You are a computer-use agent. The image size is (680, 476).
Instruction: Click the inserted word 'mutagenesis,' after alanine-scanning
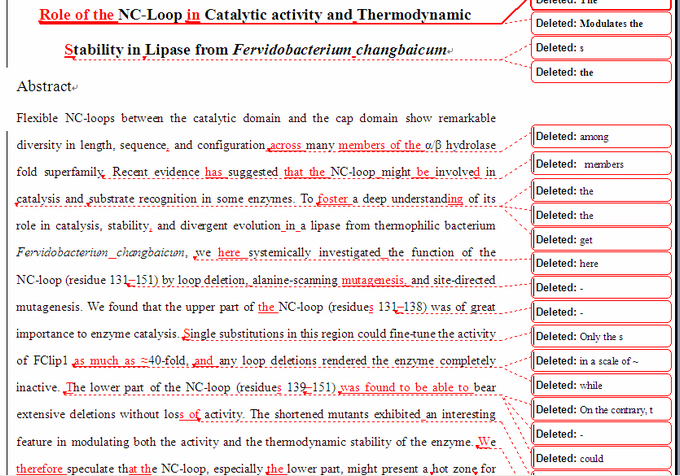[x=373, y=279]
